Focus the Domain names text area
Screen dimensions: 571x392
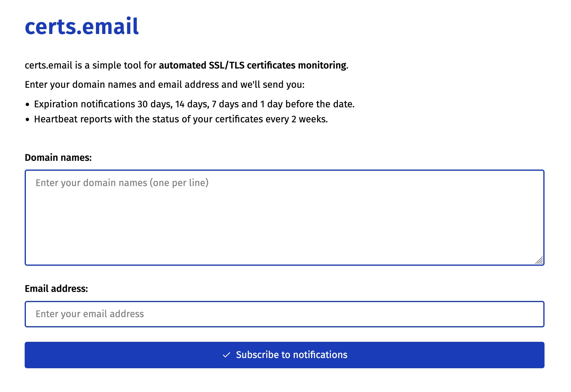(x=284, y=222)
